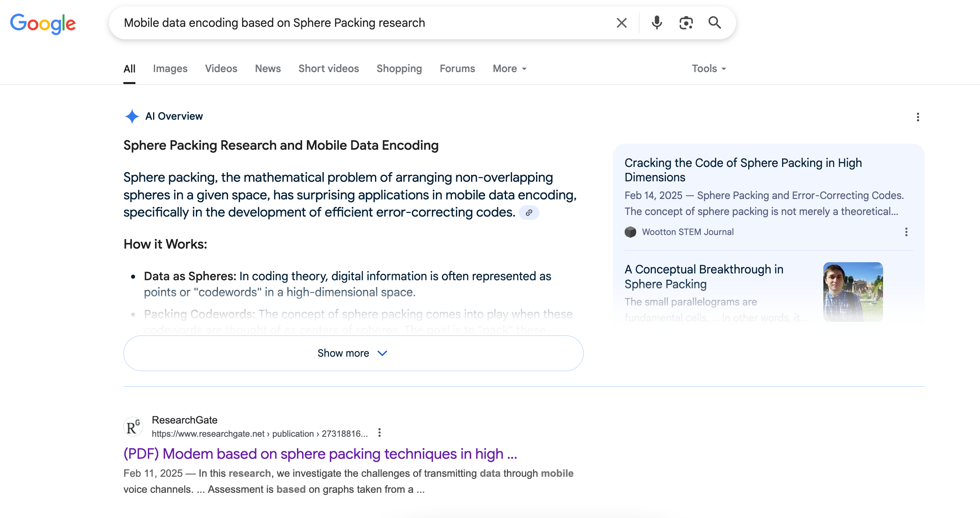Click the Conceptual Breakthrough article thumbnail
Image resolution: width=980 pixels, height=518 pixels.
pyautogui.click(x=853, y=291)
